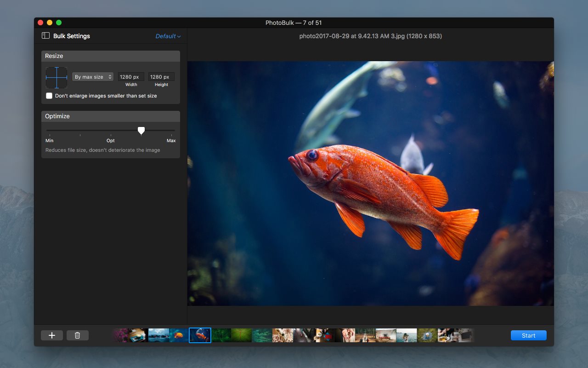Click the Resize section header
The height and width of the screenshot is (368, 588).
point(111,56)
